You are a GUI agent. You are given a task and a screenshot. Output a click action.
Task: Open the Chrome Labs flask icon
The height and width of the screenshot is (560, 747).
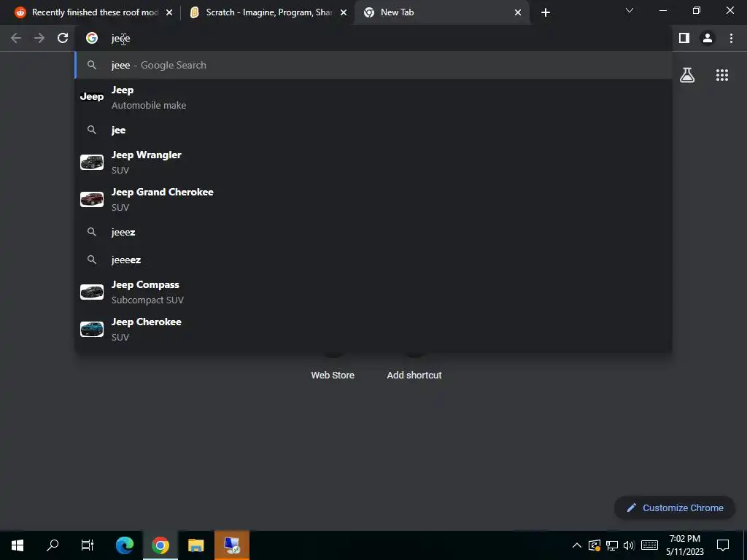click(687, 75)
